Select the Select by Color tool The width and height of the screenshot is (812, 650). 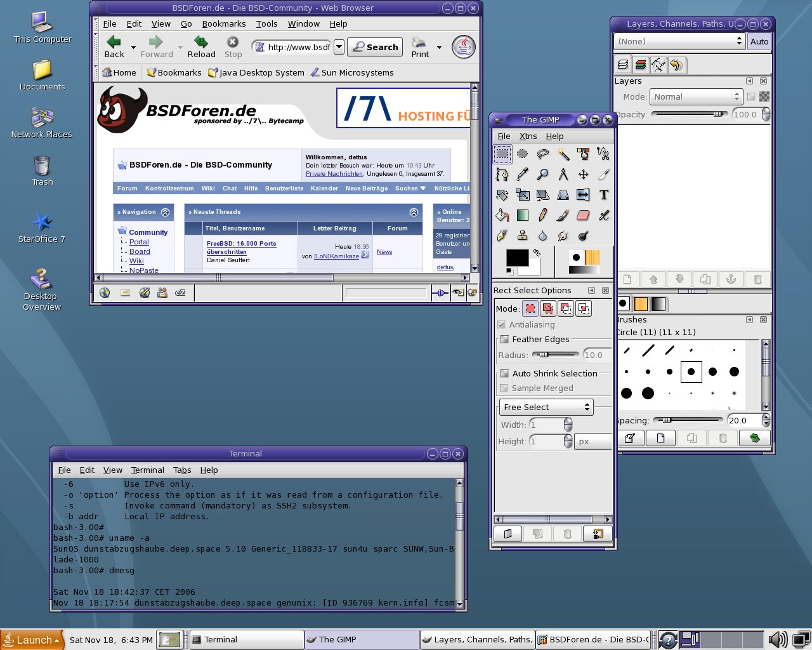point(584,154)
